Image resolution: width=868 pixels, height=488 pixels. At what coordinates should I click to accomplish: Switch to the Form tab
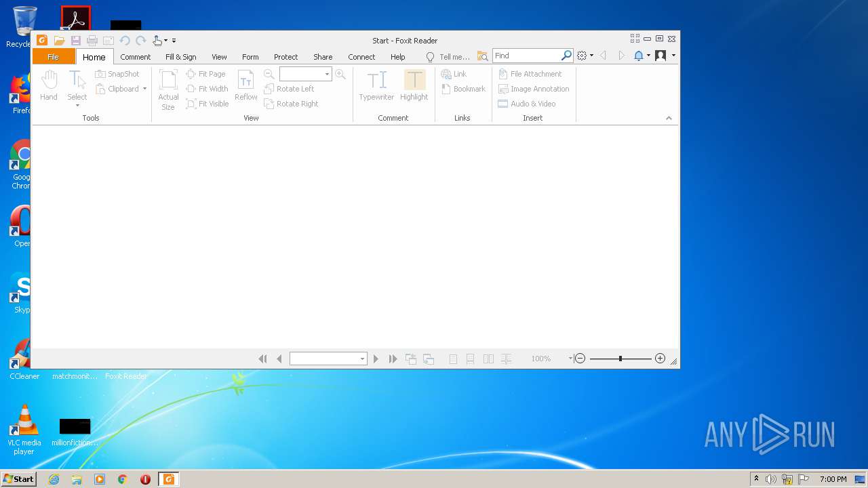pyautogui.click(x=250, y=57)
